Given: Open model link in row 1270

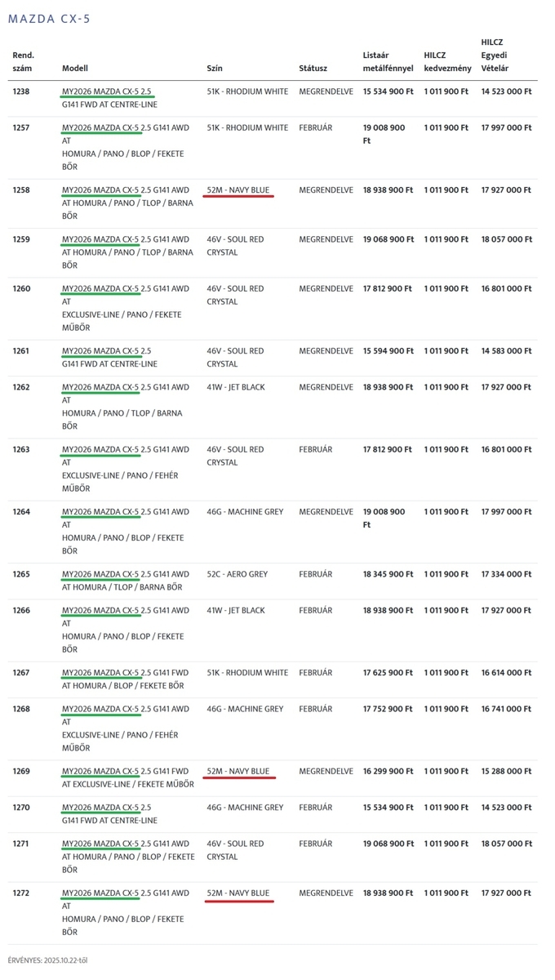Looking at the screenshot, I should (x=106, y=807).
